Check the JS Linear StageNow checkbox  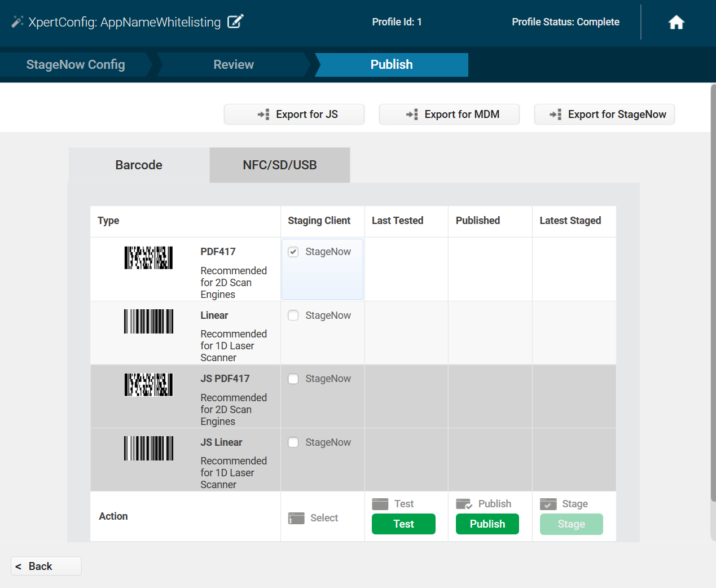pos(293,442)
